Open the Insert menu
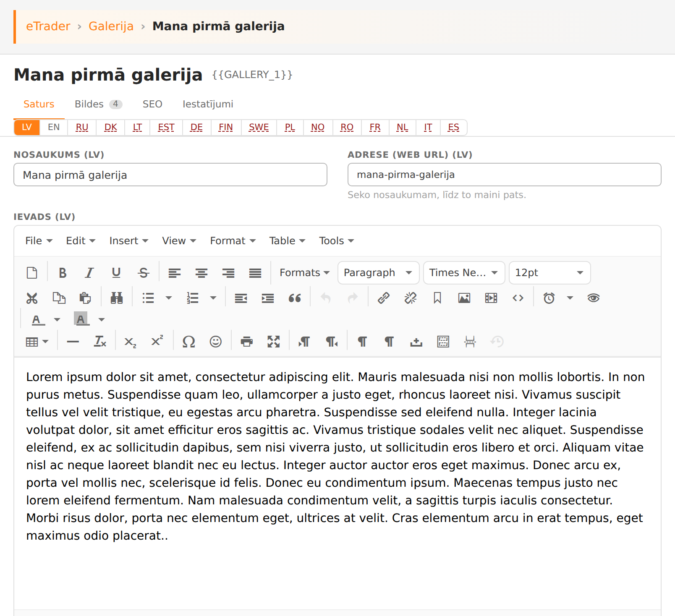This screenshot has height=616, width=675. 129,241
